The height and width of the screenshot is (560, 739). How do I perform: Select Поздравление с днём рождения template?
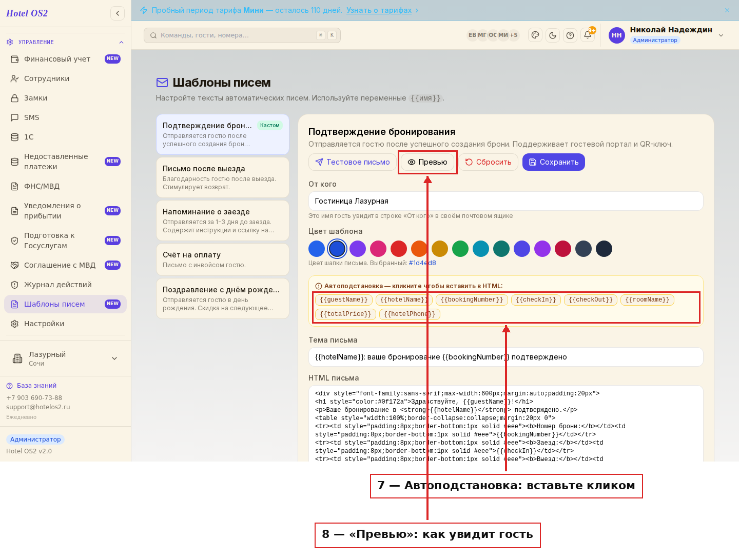(x=223, y=298)
